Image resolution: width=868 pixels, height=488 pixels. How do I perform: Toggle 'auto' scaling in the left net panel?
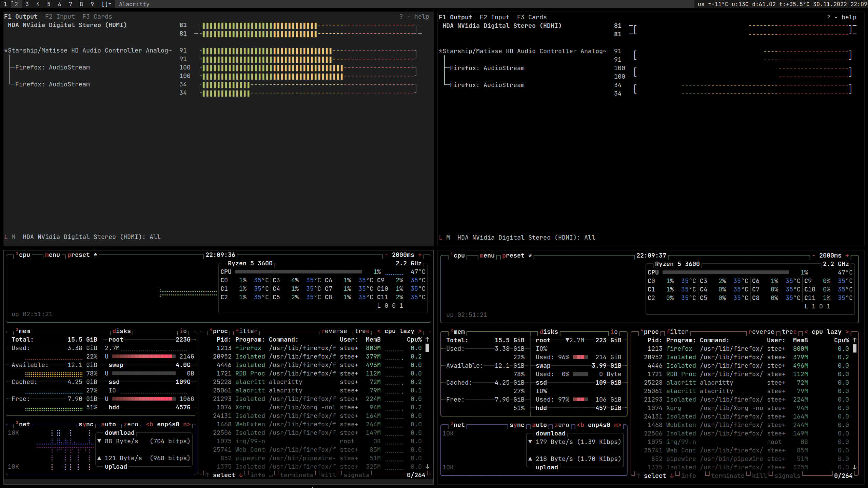tap(108, 424)
